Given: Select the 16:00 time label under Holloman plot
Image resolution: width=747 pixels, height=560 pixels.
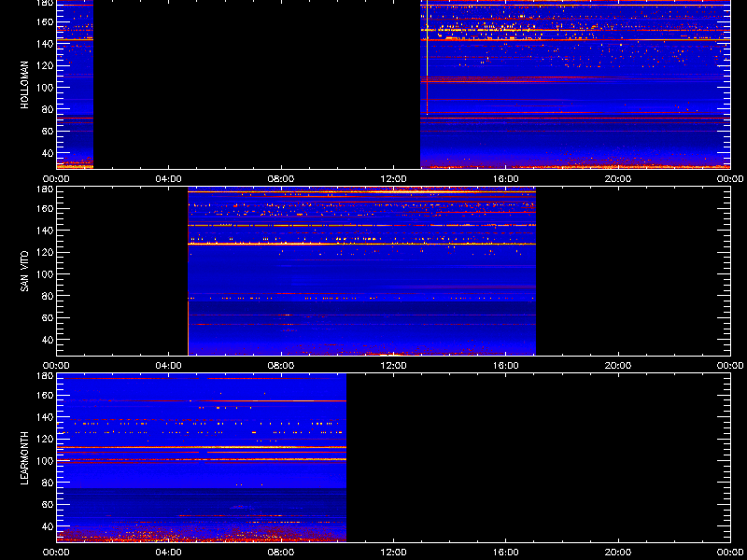Looking at the screenshot, I should point(505,179).
